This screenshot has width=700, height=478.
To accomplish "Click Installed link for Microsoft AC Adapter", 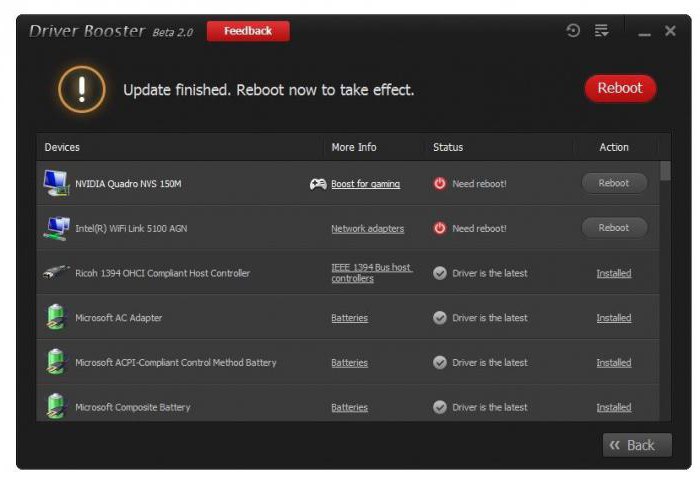I will point(614,318).
